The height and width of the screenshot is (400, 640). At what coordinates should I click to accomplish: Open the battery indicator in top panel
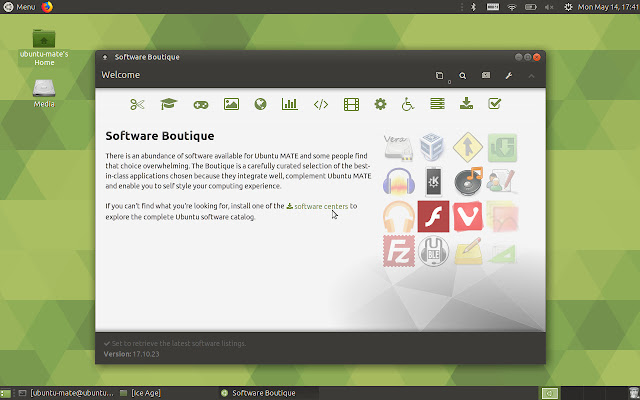point(530,7)
